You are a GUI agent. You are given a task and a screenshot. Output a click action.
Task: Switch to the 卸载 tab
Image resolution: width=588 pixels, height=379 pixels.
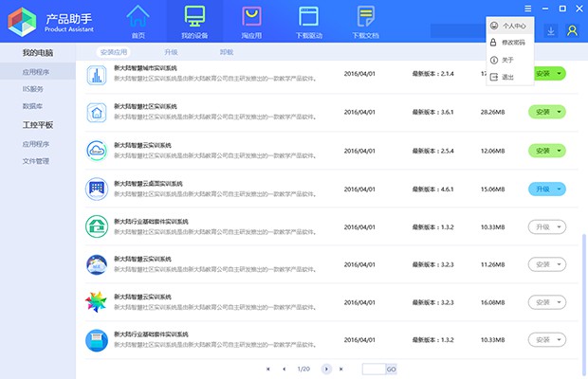pyautogui.click(x=227, y=52)
